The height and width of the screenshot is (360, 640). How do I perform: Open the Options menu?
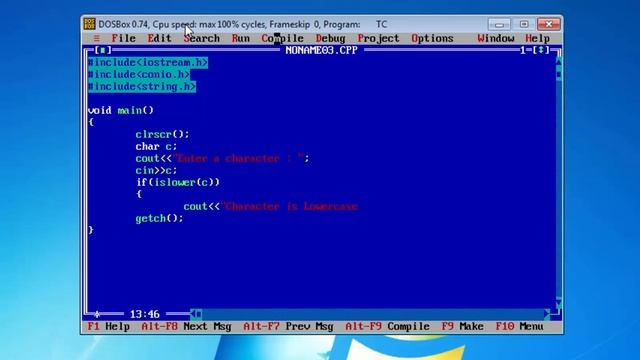click(x=432, y=38)
